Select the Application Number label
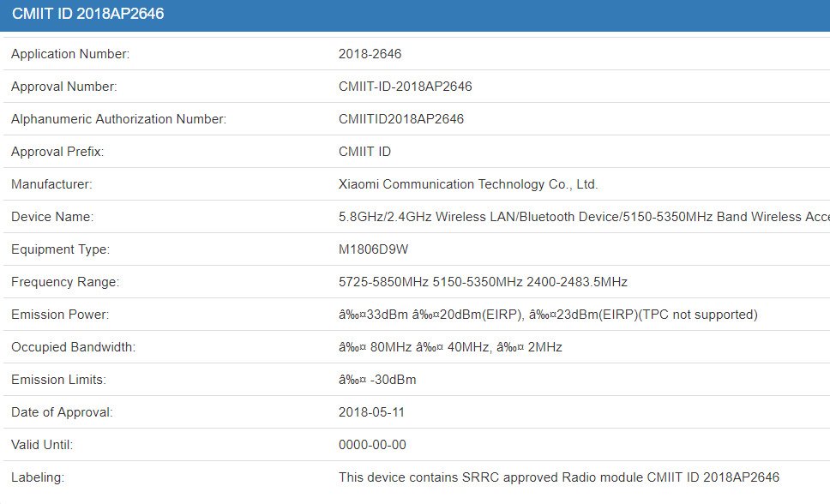 point(70,54)
